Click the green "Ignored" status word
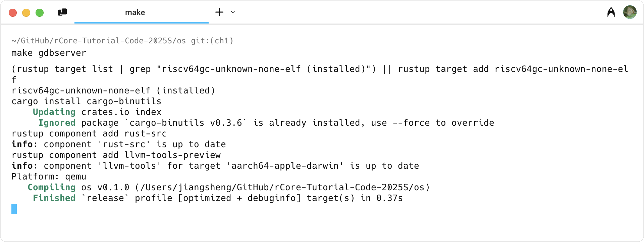 coord(57,123)
